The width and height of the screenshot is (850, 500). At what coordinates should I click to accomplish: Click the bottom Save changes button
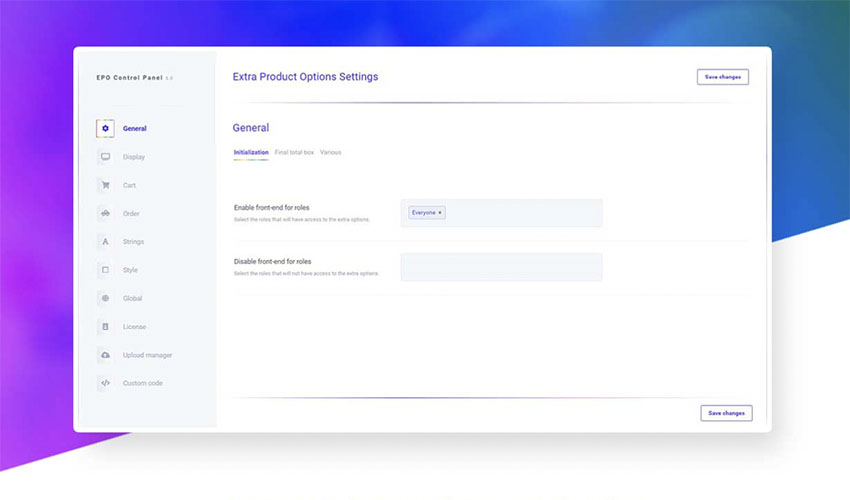pyautogui.click(x=726, y=413)
